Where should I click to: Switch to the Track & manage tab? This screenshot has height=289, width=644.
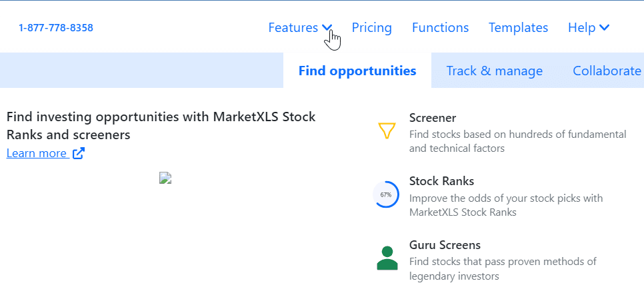click(495, 71)
